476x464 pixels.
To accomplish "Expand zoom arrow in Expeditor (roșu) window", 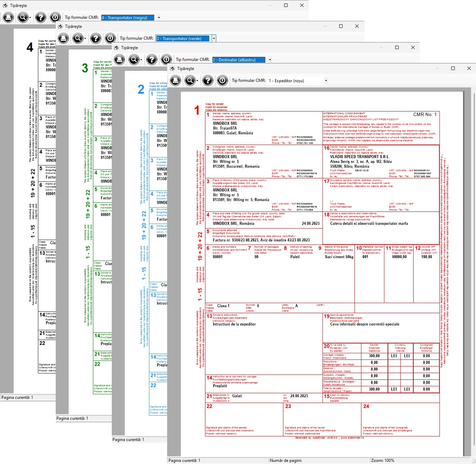I will (197, 81).
